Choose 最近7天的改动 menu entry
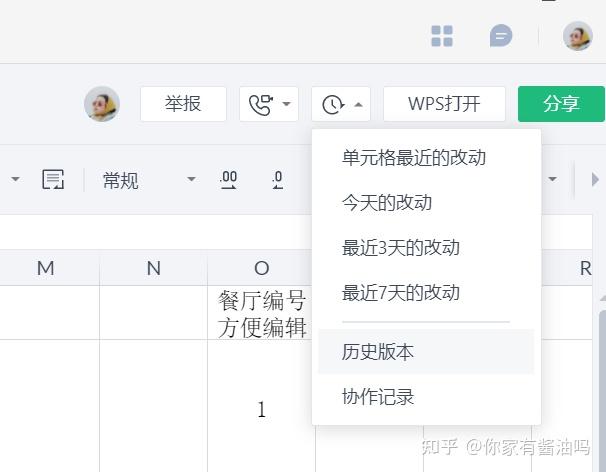 [426, 292]
